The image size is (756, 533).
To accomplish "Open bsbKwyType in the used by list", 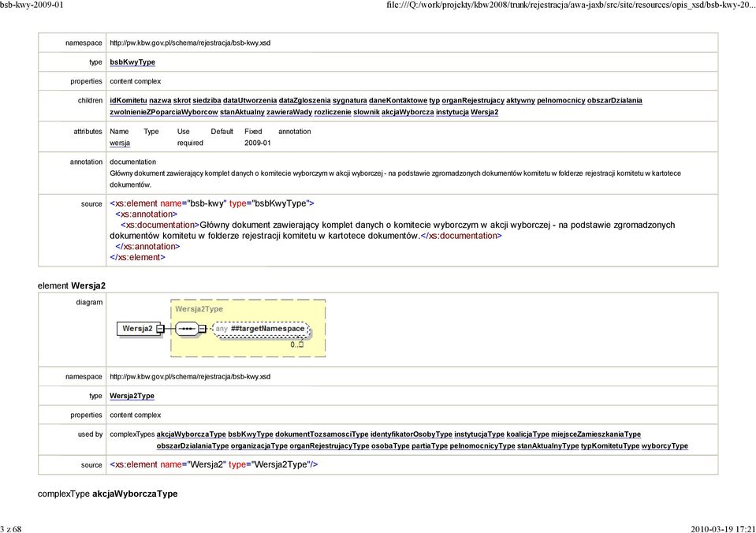I will pos(250,434).
